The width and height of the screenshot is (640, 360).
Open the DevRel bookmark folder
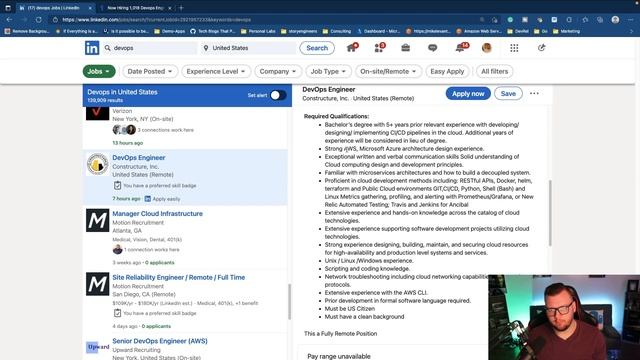[x=518, y=31]
